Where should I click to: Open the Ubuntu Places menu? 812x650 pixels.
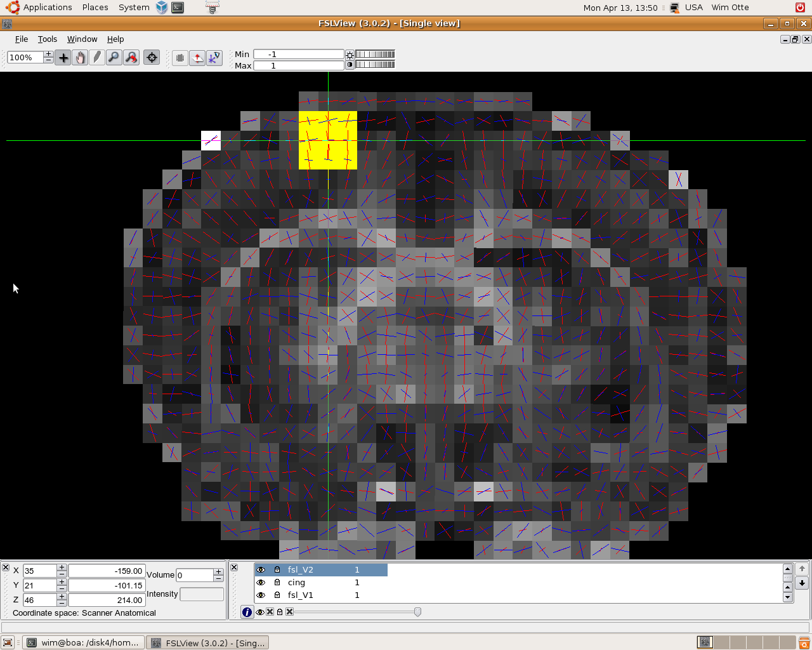95,8
